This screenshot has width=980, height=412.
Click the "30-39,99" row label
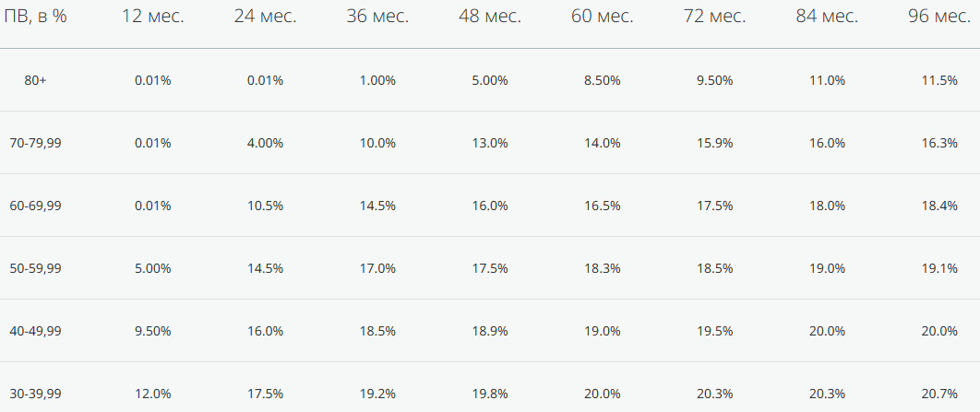(x=35, y=394)
